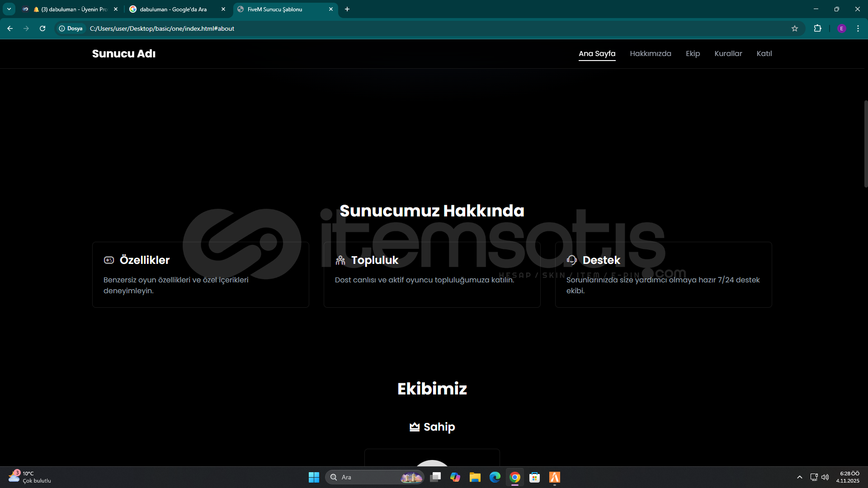Click the Dosya site info chip
868x488 pixels.
pyautogui.click(x=71, y=28)
